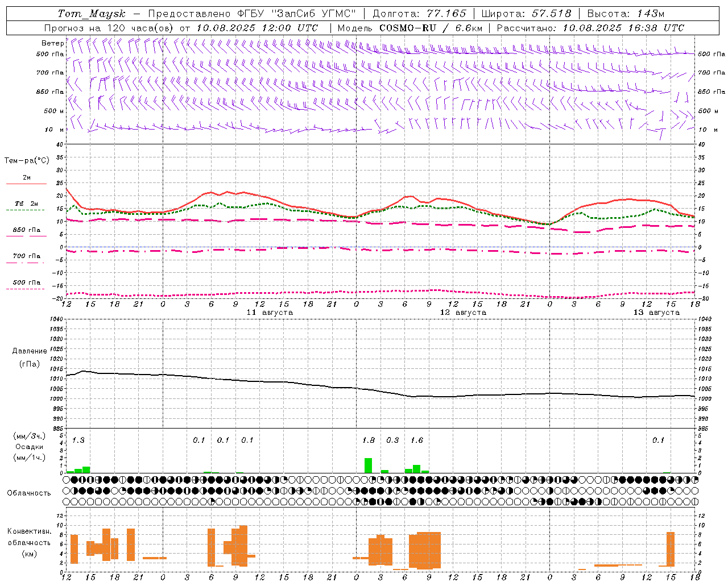
Task: Click the Конвективн. convective cloud label
Action: coord(30,531)
